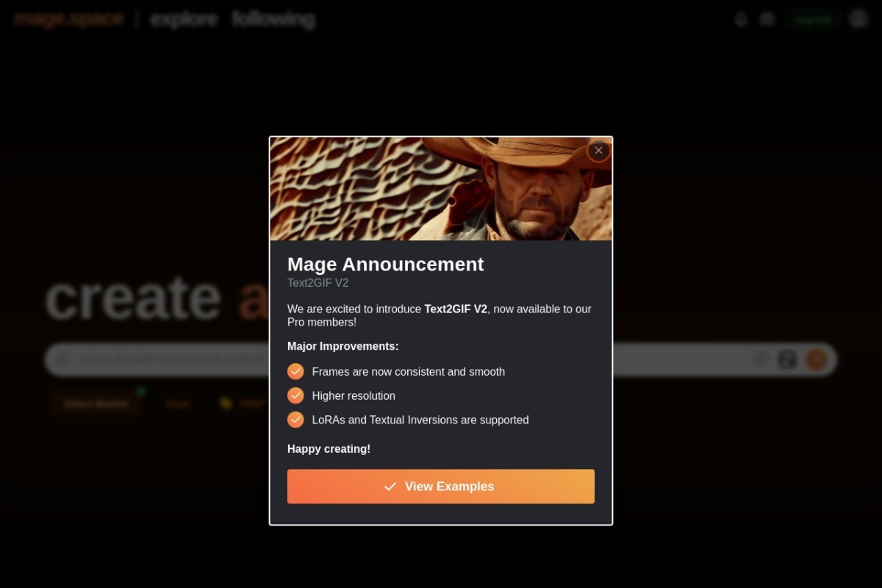Screen dimensions: 882x588
Task: Click the Clear button below the prompt
Action: pyautogui.click(x=178, y=404)
